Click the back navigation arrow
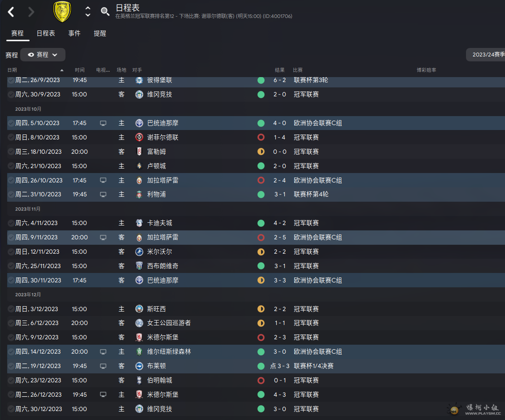 (x=11, y=12)
